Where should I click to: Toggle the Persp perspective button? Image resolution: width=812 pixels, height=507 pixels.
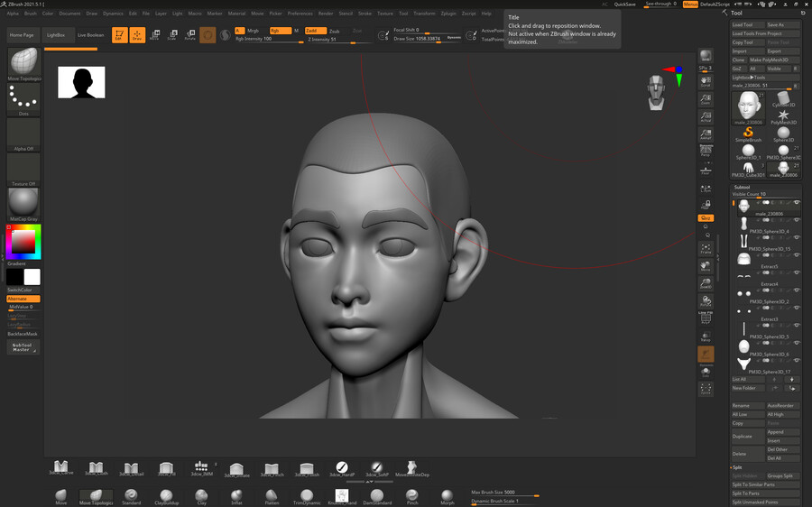point(706,151)
